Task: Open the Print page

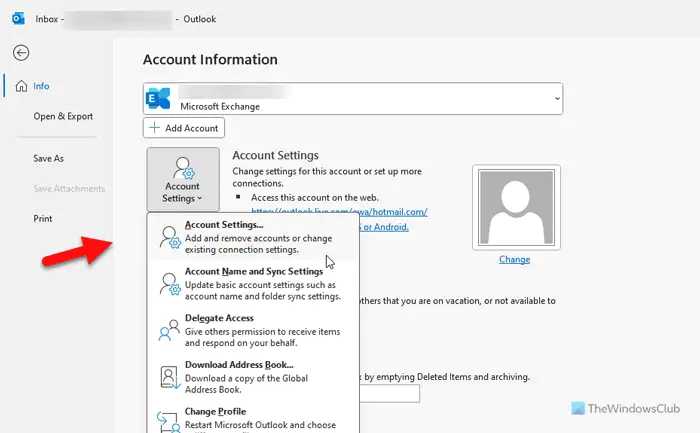Action: (42, 218)
